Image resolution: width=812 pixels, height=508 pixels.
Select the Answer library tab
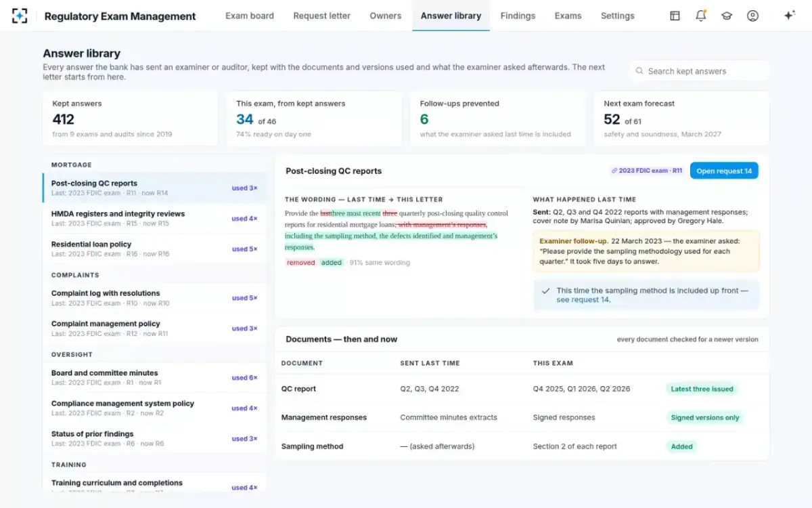point(451,16)
